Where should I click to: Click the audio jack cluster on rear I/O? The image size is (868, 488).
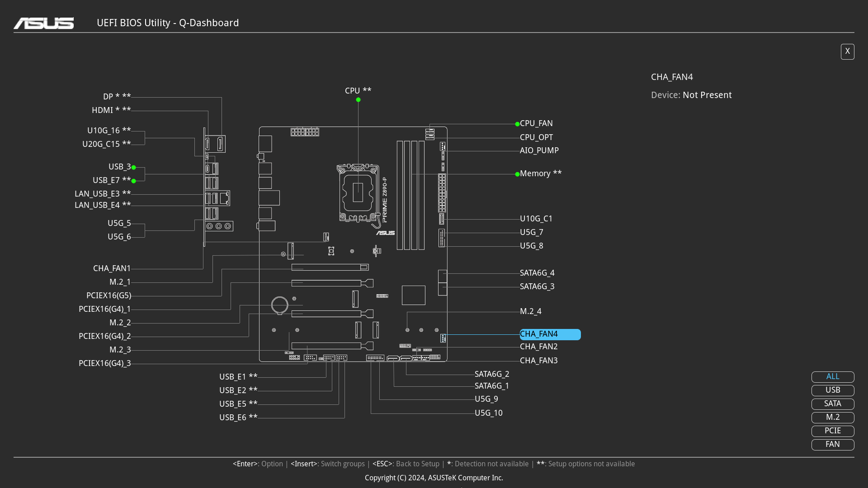[x=219, y=226]
